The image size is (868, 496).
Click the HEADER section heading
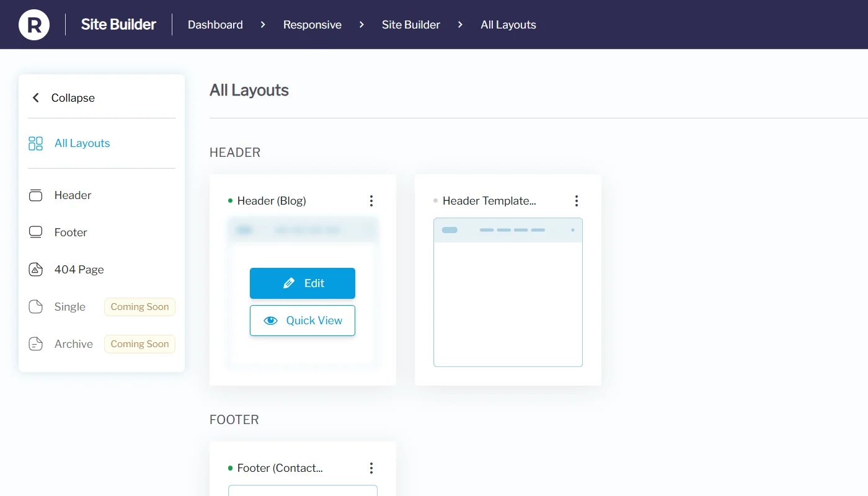tap(235, 153)
